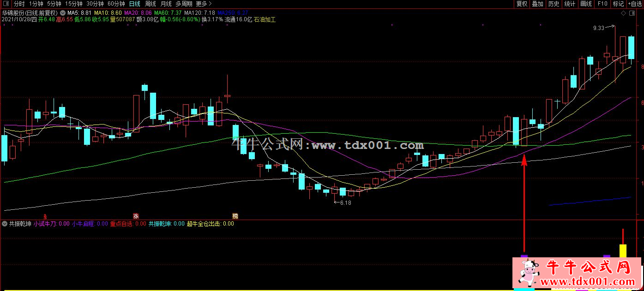Click the 叠加 overlay button
This screenshot has width=644, height=291.
pyautogui.click(x=537, y=4)
